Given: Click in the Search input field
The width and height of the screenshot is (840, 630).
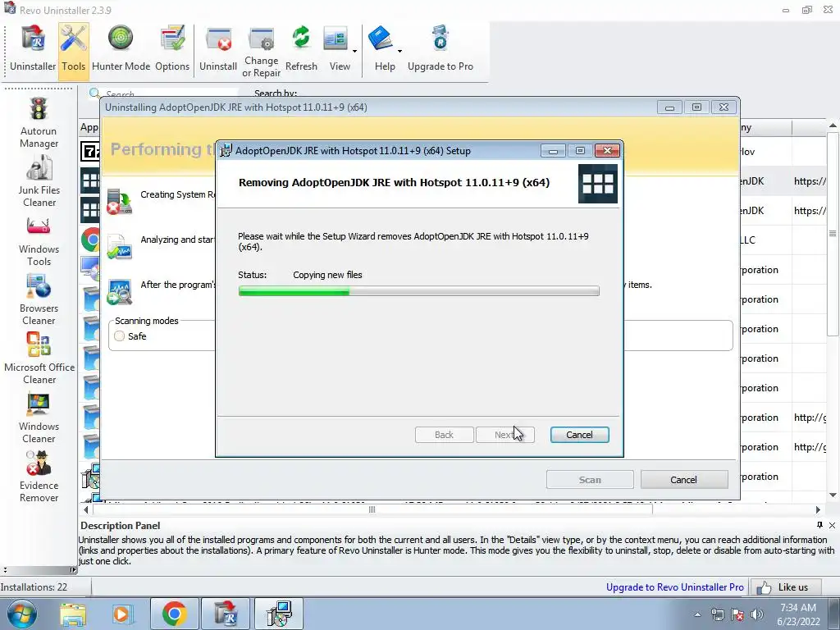Looking at the screenshot, I should click(170, 94).
